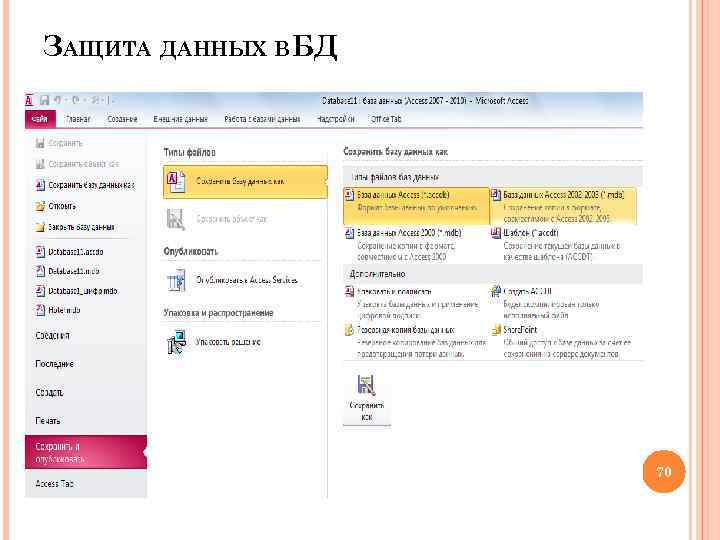Open the Внешние данные ribbon tab

click(x=180, y=119)
